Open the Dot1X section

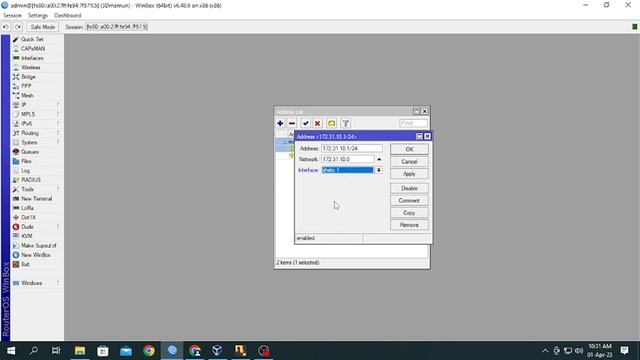pyautogui.click(x=28, y=218)
